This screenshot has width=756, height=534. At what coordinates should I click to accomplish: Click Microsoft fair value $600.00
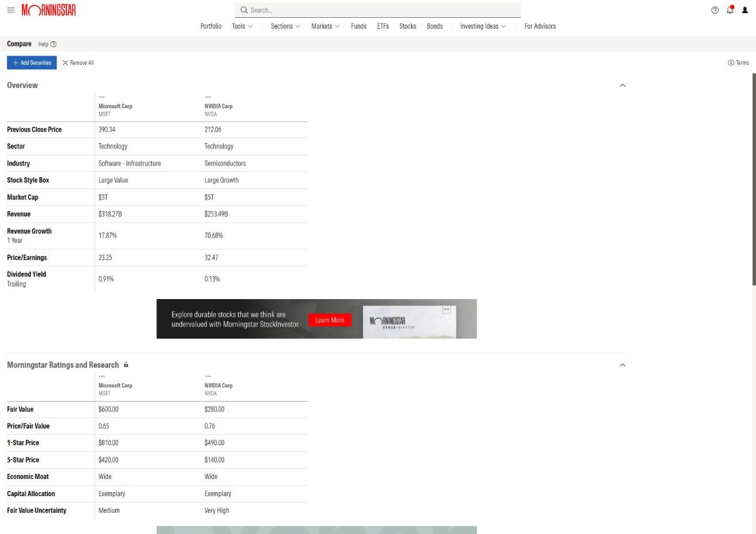point(108,409)
